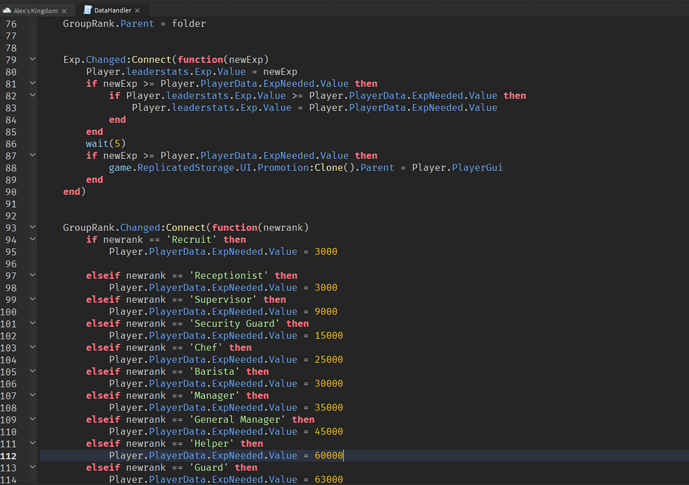Viewport: 689px width, 485px height.
Task: Collapse the nested if block at line 82
Action: pyautogui.click(x=32, y=96)
